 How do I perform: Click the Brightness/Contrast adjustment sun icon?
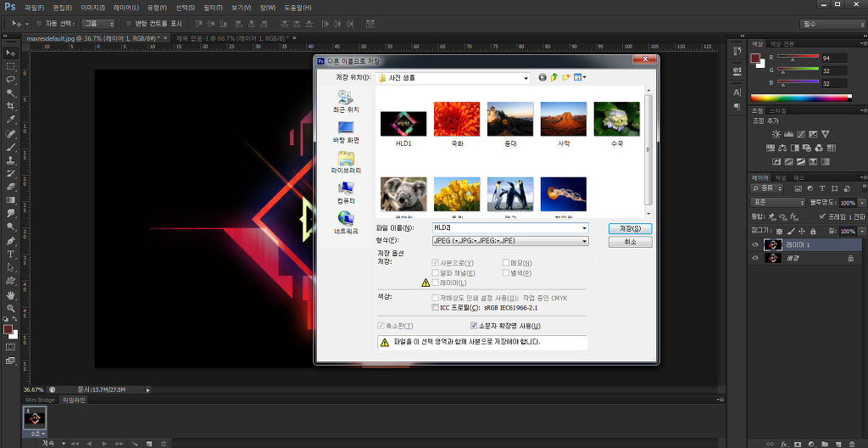point(775,135)
